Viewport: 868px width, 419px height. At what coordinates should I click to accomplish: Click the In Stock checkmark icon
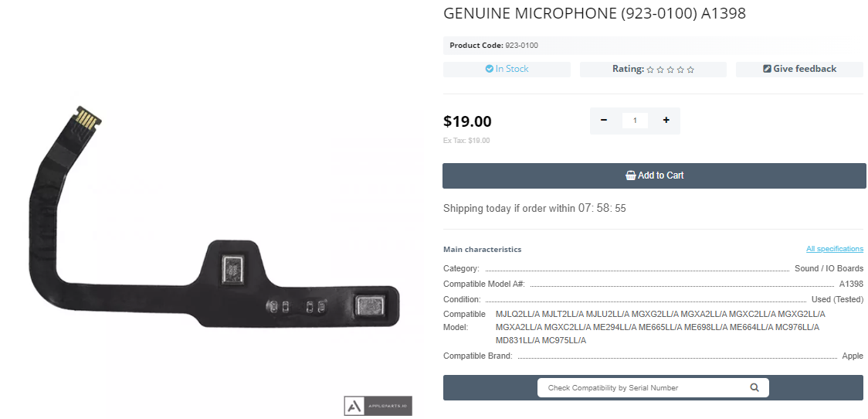[489, 69]
